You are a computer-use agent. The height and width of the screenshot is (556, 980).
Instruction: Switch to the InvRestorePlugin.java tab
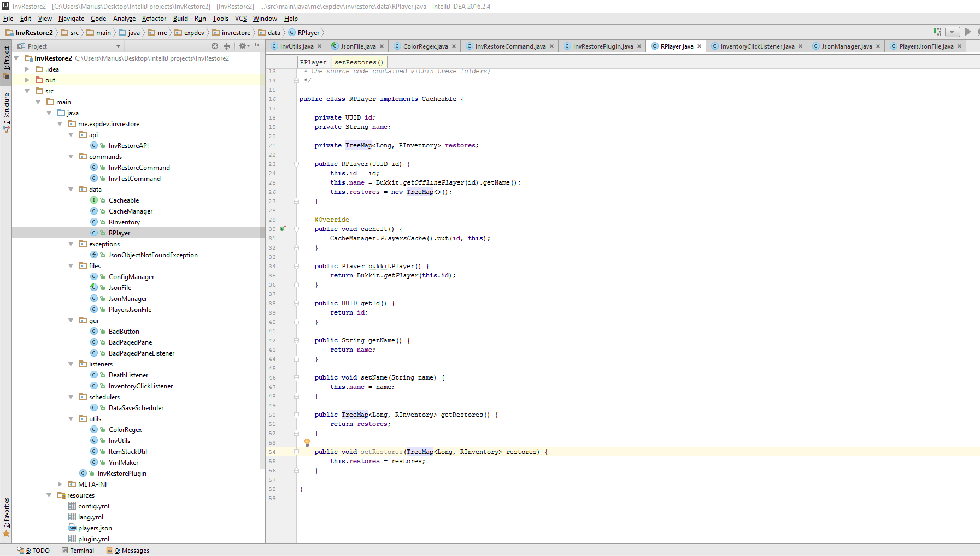tap(603, 46)
